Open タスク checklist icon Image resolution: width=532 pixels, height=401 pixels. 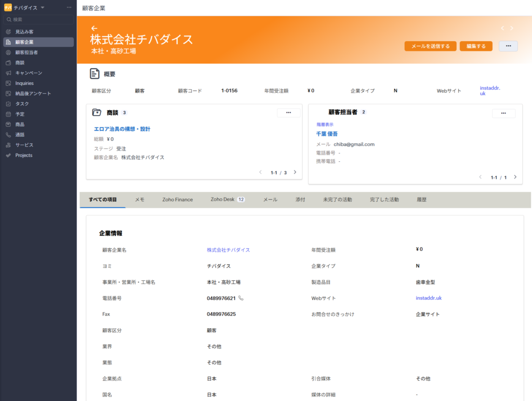pyautogui.click(x=8, y=104)
